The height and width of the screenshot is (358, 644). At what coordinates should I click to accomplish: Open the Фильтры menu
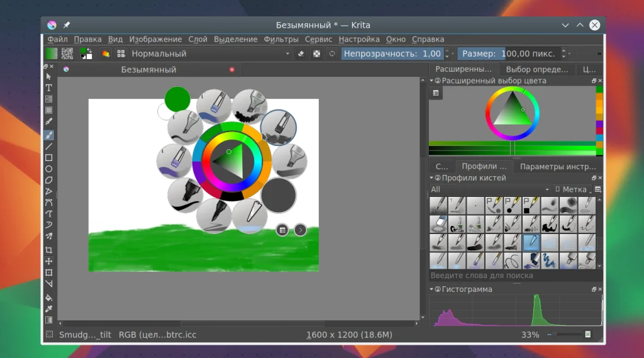281,39
